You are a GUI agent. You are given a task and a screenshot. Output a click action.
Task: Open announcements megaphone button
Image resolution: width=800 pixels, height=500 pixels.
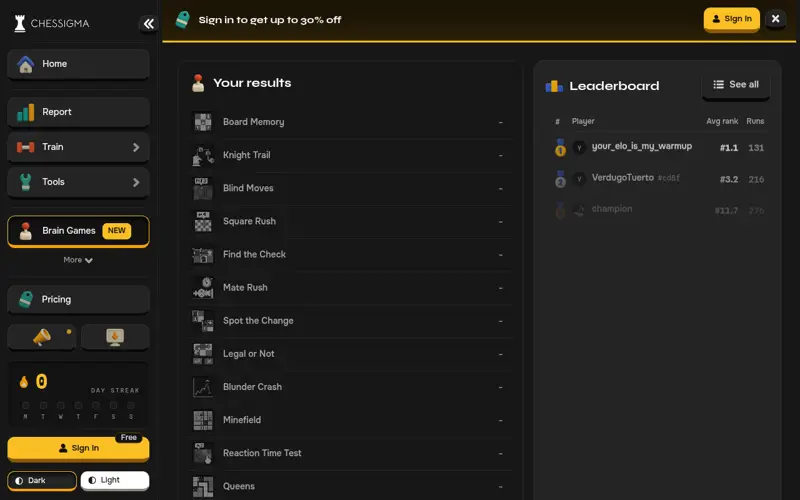point(42,337)
